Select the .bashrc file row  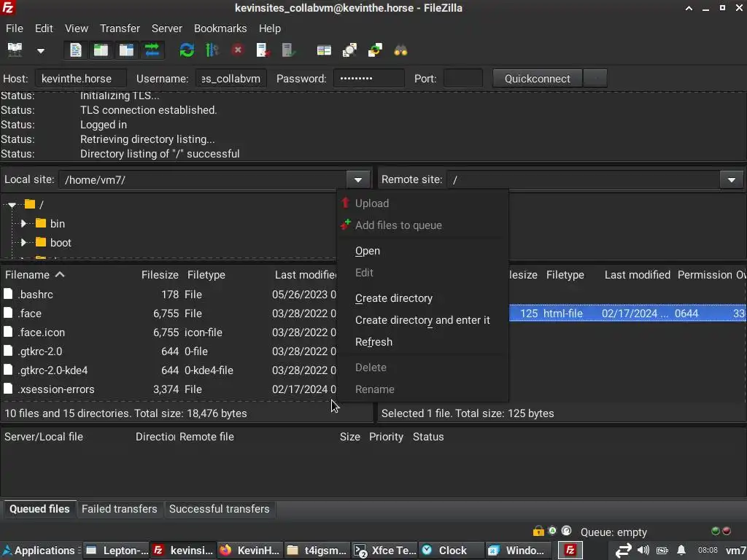(x=169, y=295)
